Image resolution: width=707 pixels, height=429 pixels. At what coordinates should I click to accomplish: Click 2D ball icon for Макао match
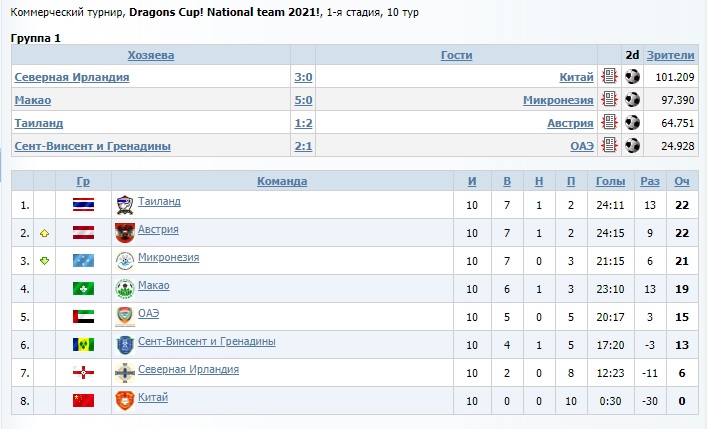coord(632,100)
